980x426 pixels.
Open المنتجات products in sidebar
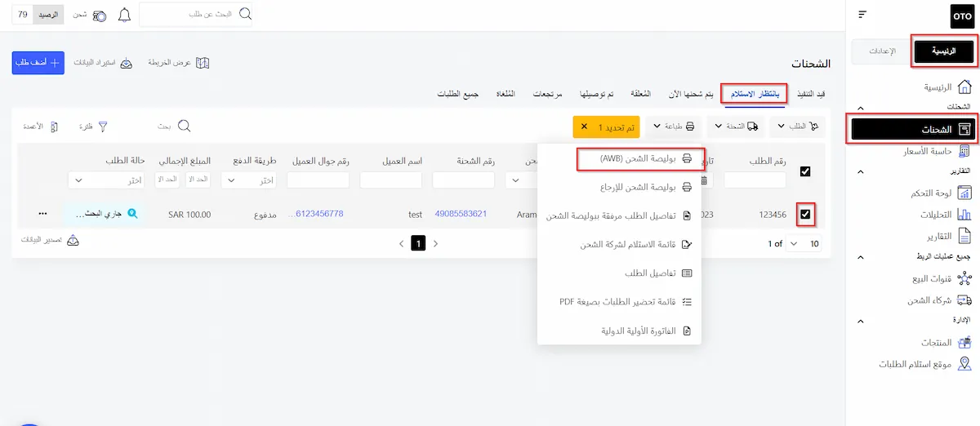tap(946, 343)
